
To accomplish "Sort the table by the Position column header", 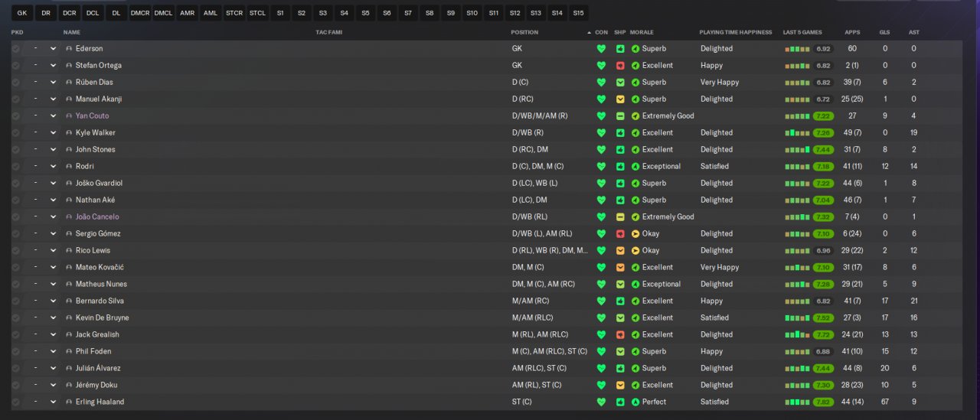I will (x=525, y=32).
